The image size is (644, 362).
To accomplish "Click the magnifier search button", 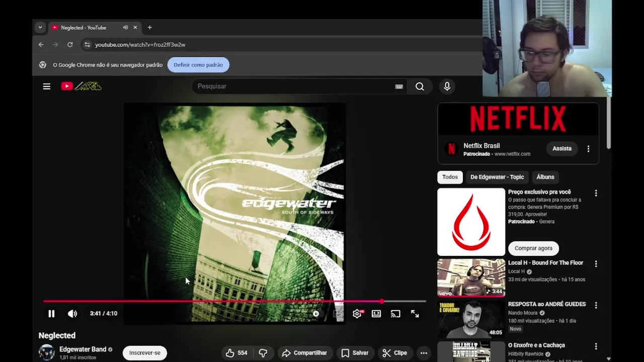I will pyautogui.click(x=420, y=86).
